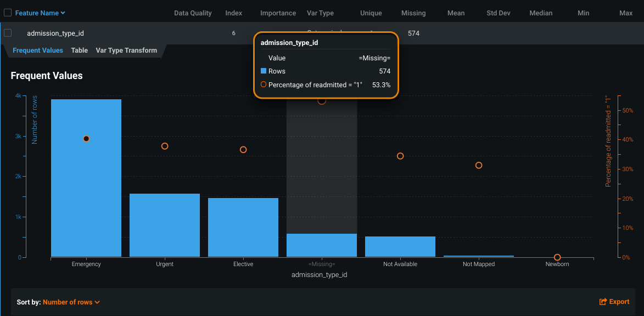644x316 pixels.
Task: Check the admission_type_id row checkbox
Action: (x=8, y=33)
